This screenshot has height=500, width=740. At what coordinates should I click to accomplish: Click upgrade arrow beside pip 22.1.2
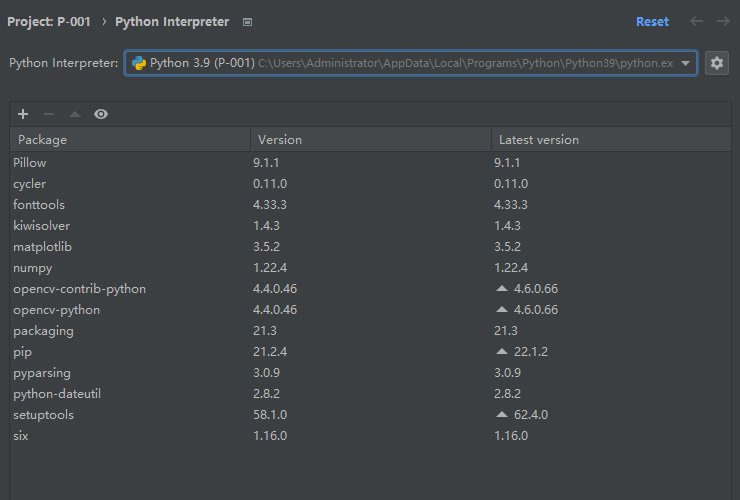tap(502, 352)
